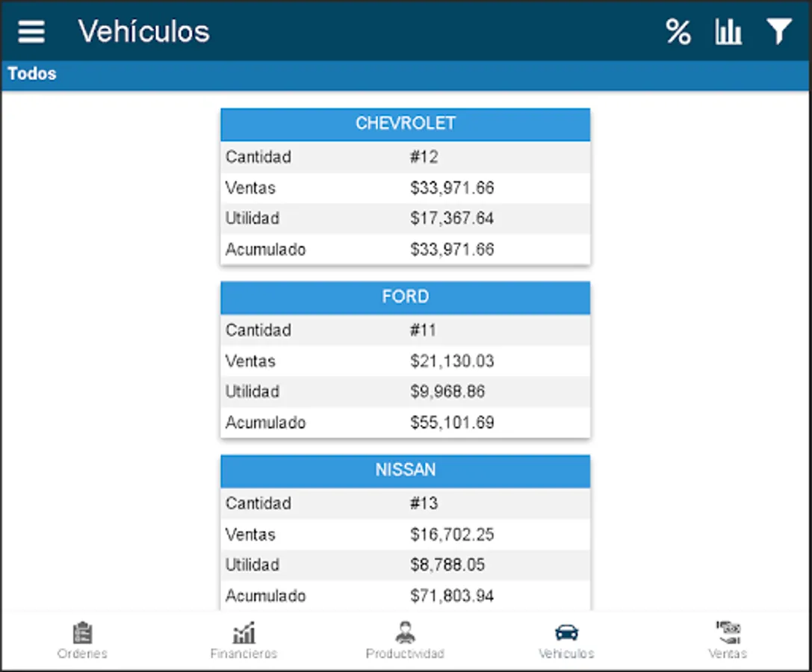Click Nissan utility value $8,788.05

[447, 564]
